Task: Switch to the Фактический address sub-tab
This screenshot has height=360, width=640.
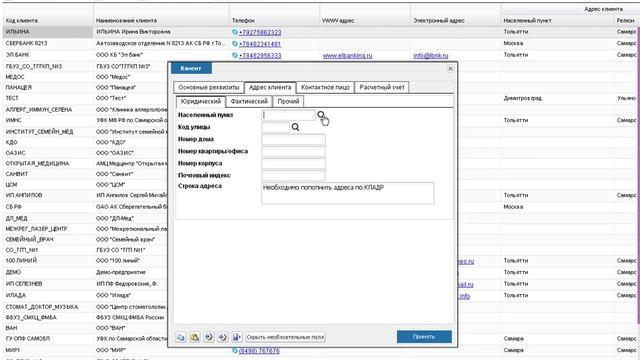Action: [x=249, y=101]
